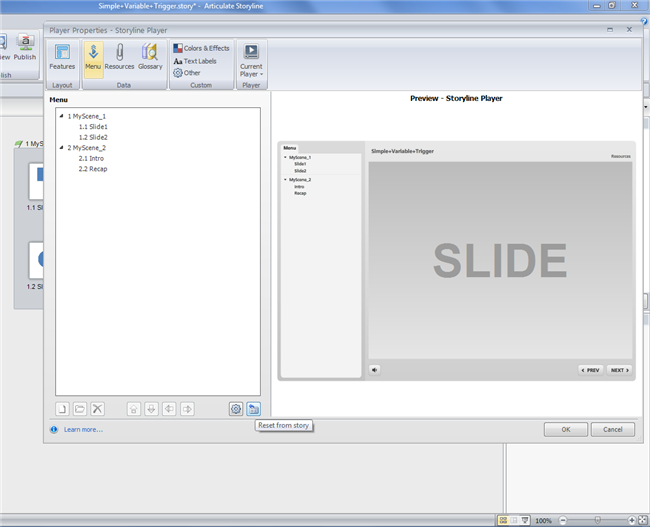
Task: Click the 1.2 slide thumbnail in Storyline window
Action: pos(36,260)
